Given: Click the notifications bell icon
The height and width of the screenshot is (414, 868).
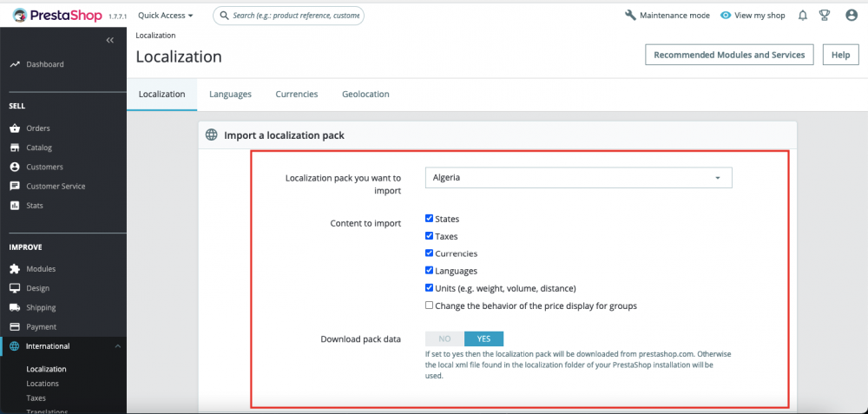Looking at the screenshot, I should pos(802,16).
